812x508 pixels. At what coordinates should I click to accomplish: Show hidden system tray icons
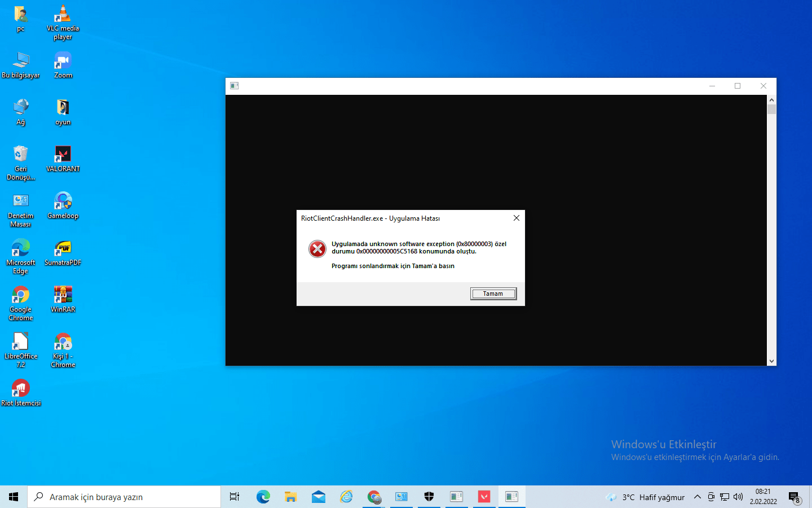[x=698, y=497]
